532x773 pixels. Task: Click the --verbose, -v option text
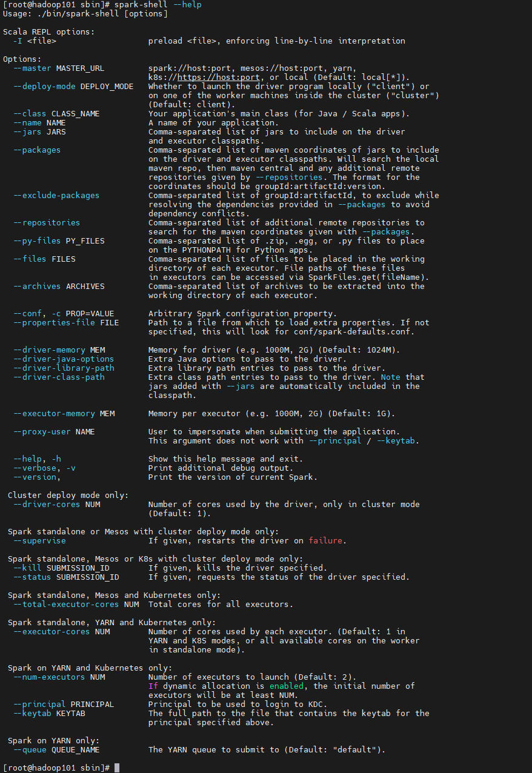(44, 468)
